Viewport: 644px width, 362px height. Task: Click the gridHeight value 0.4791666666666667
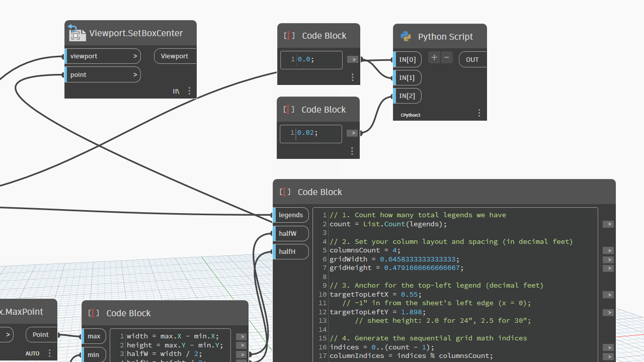tap(422, 268)
